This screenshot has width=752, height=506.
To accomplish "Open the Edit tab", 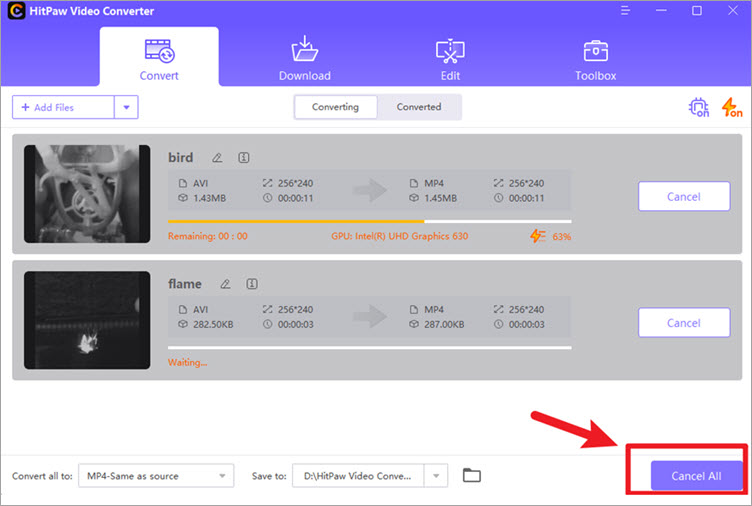I will 450,59.
